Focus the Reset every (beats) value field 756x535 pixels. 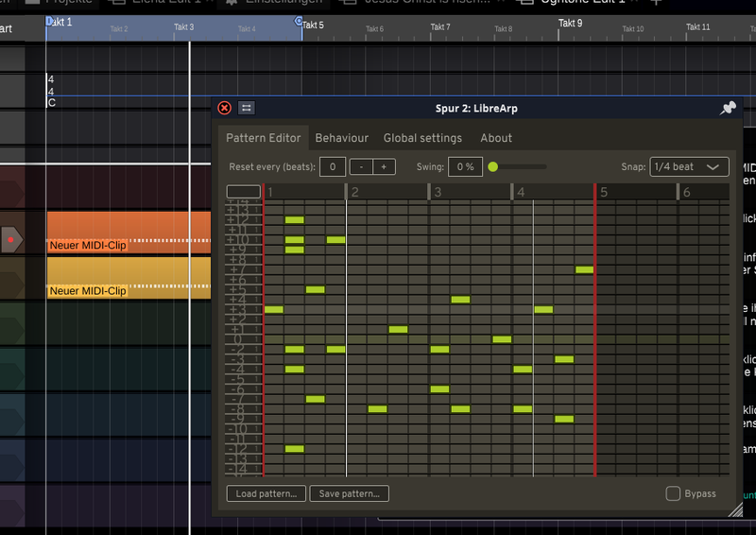pos(333,167)
